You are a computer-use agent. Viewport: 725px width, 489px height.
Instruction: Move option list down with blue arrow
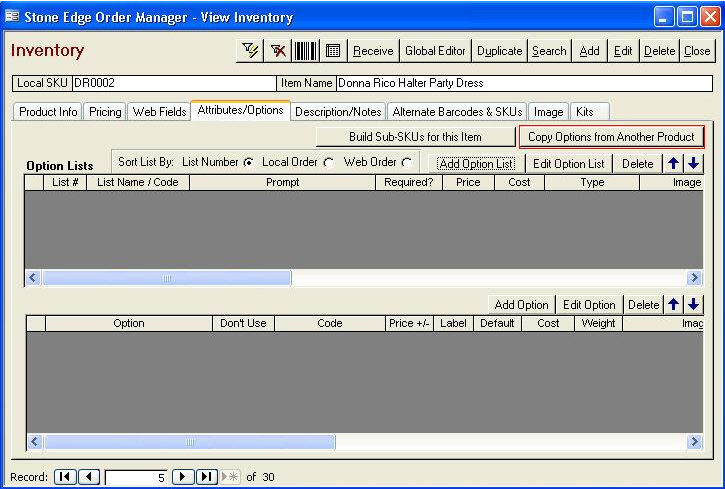(693, 163)
